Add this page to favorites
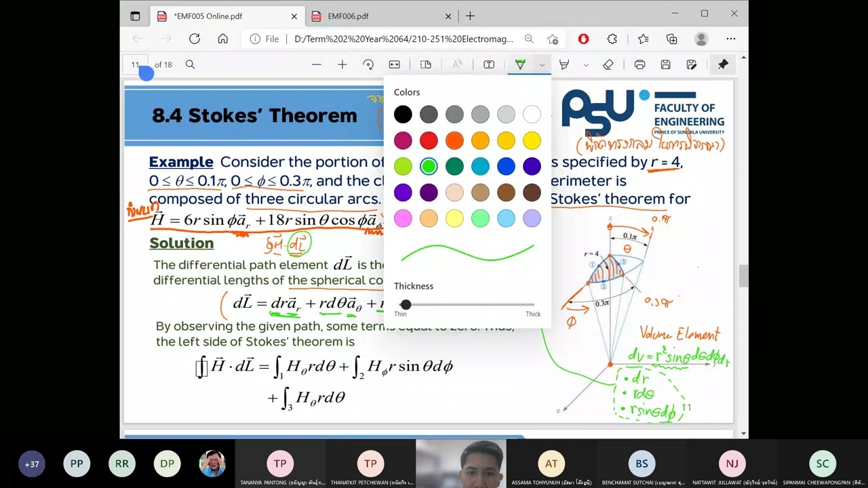868x488 pixels. point(553,39)
